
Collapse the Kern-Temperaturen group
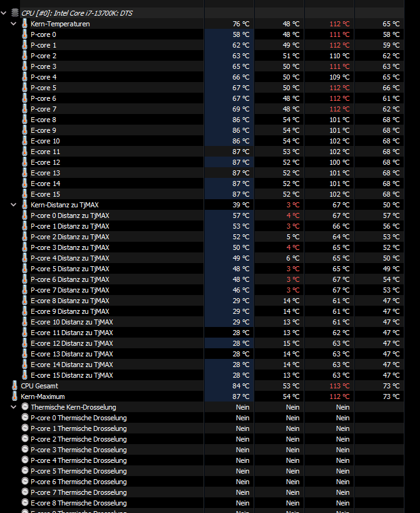(x=14, y=23)
